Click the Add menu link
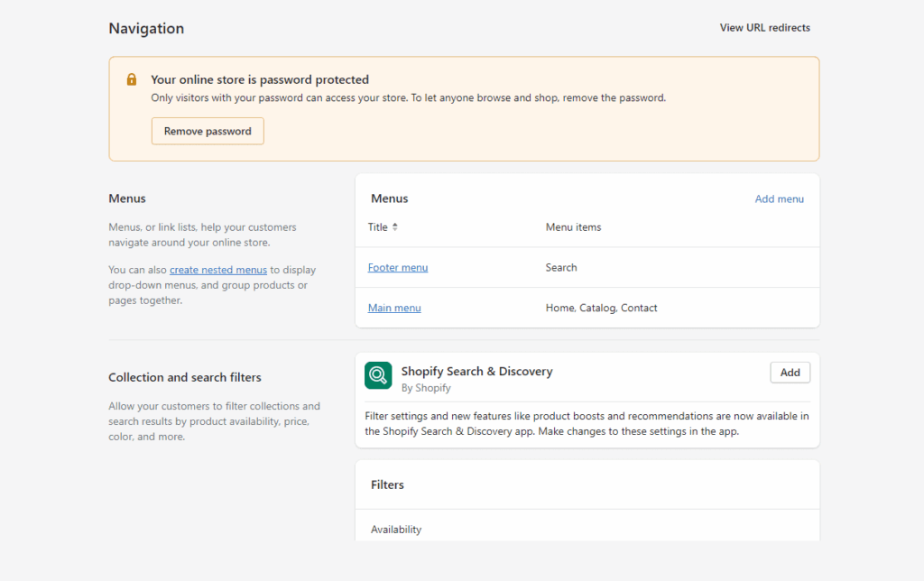This screenshot has height=581, width=924. [x=779, y=199]
